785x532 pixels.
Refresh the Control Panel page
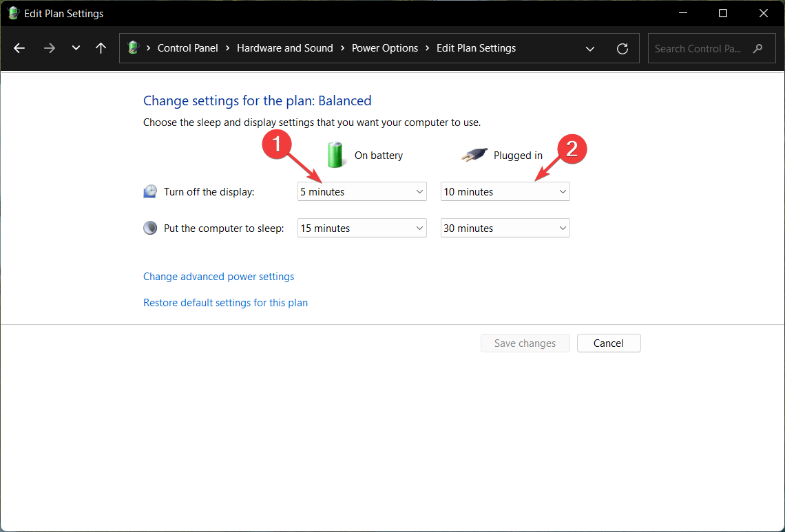622,48
